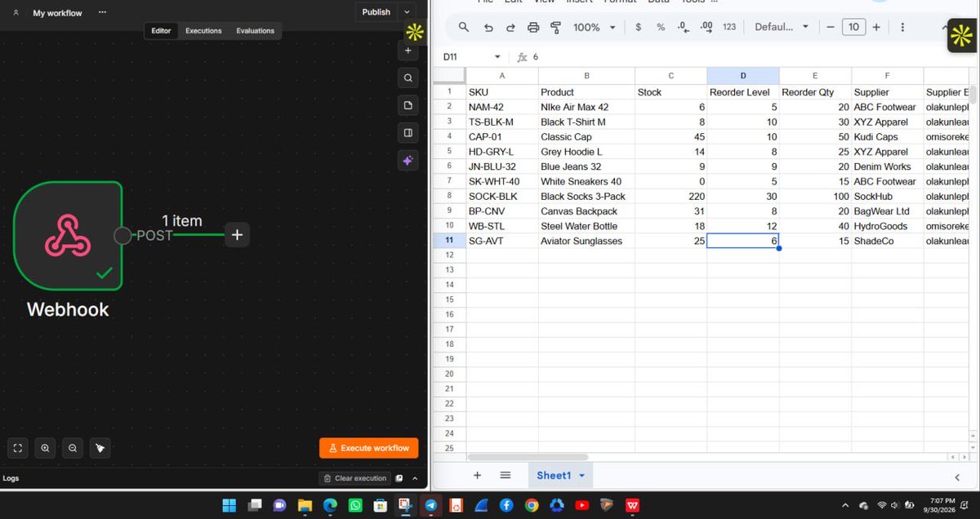Expand the n8n logs panel chevron
This screenshot has width=980, height=519.
415,478
